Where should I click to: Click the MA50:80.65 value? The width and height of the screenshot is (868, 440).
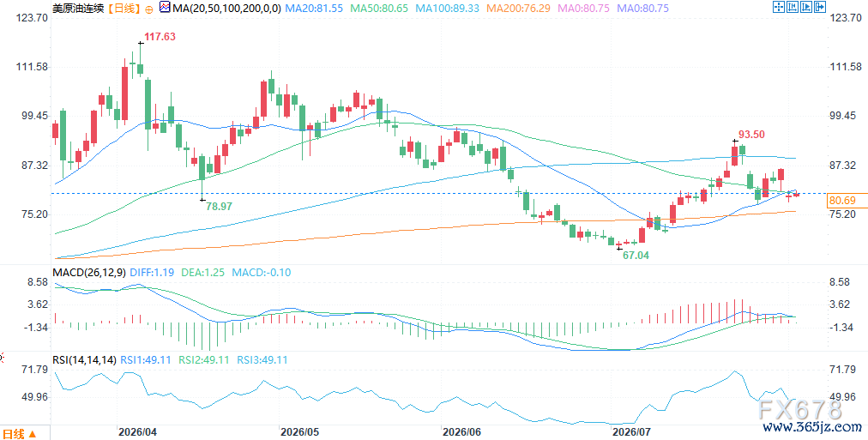click(377, 9)
